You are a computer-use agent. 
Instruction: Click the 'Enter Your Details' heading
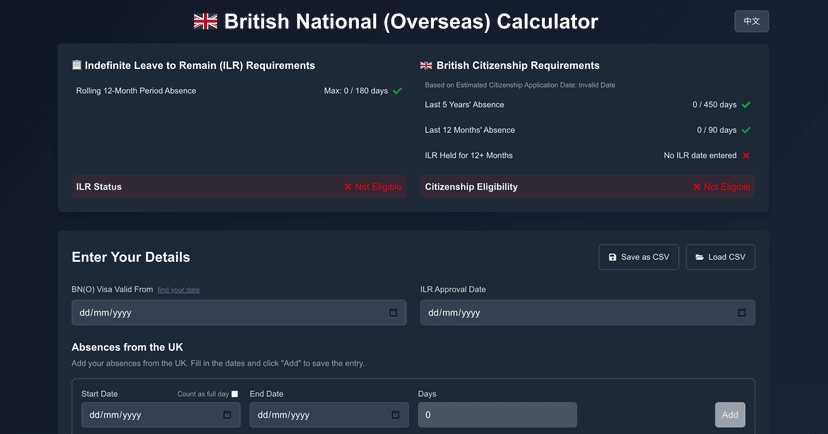[x=131, y=257]
